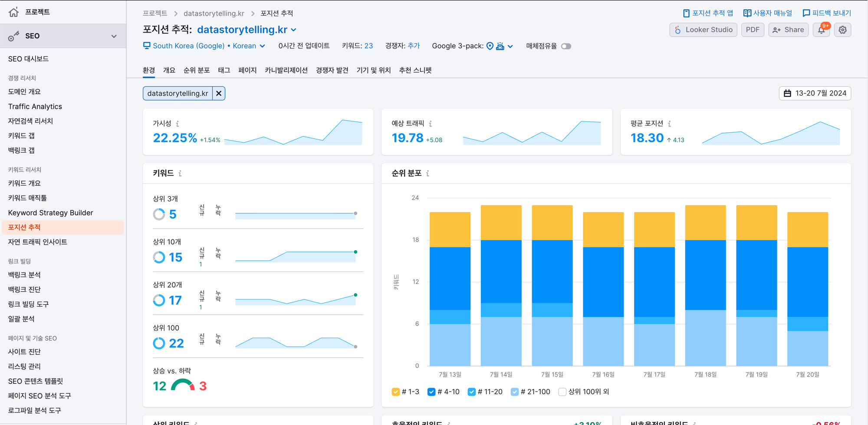Image resolution: width=868 pixels, height=425 pixels.
Task: Open 사이트 진단 in sidebar
Action: coord(24,352)
